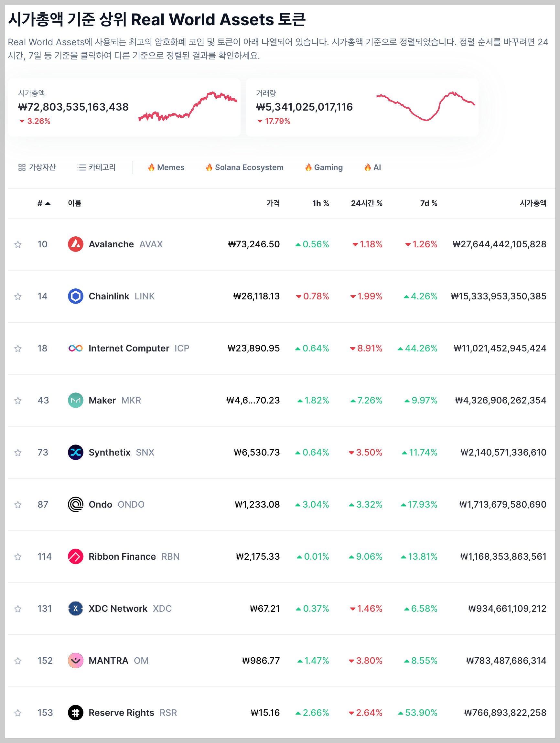Star Avalanche to add to watchlist
The image size is (560, 743).
(x=18, y=244)
